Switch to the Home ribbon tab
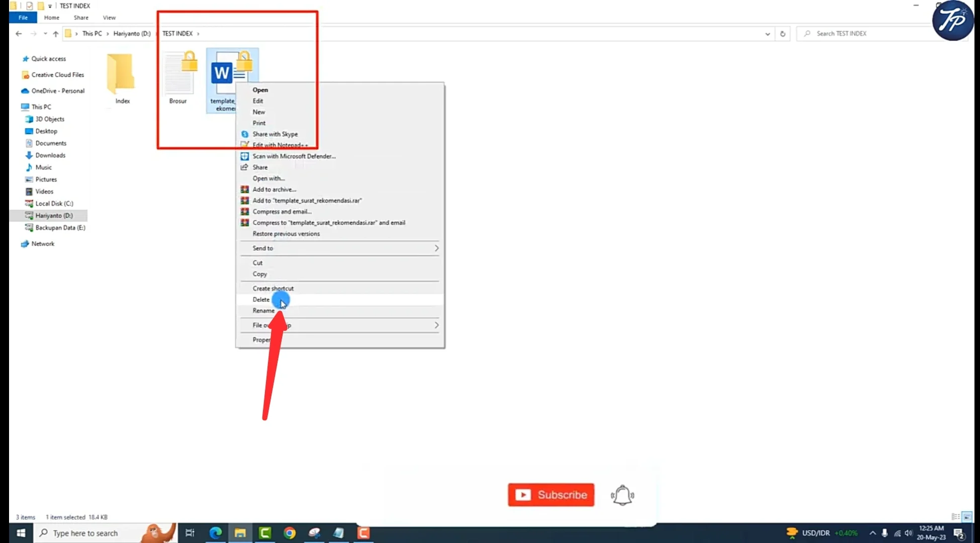The image size is (980, 543). point(51,18)
